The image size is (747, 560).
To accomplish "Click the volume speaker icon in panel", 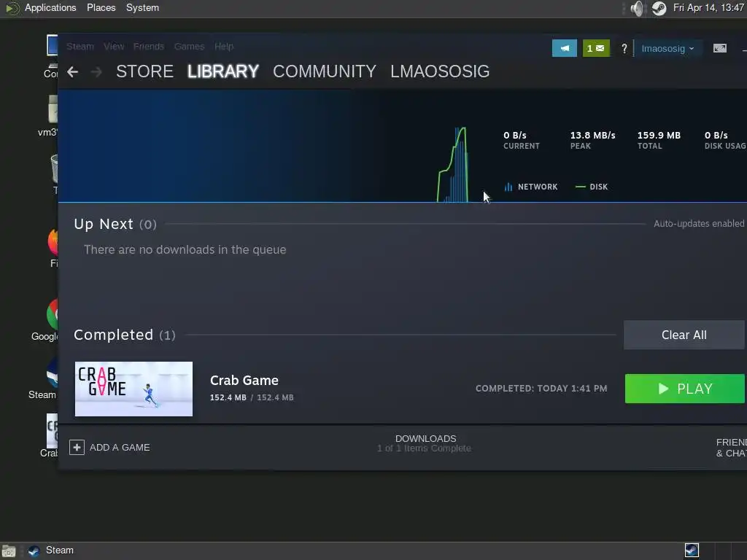I will click(637, 8).
